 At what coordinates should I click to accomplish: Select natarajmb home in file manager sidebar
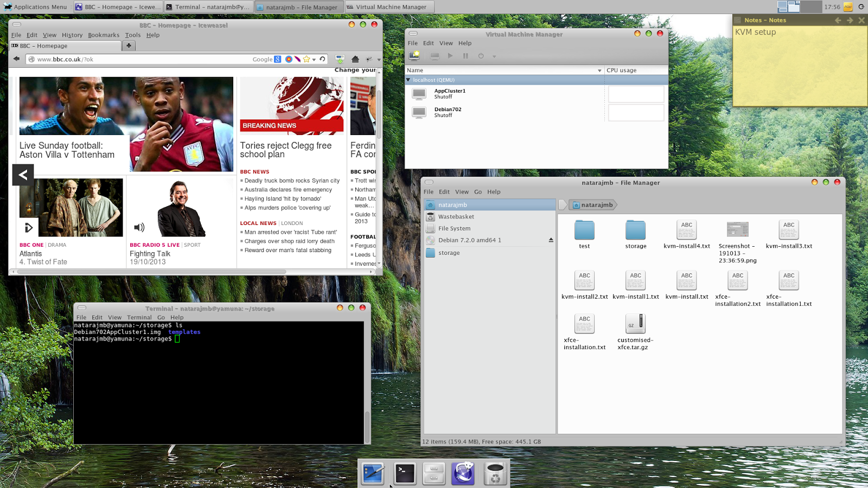pyautogui.click(x=490, y=205)
